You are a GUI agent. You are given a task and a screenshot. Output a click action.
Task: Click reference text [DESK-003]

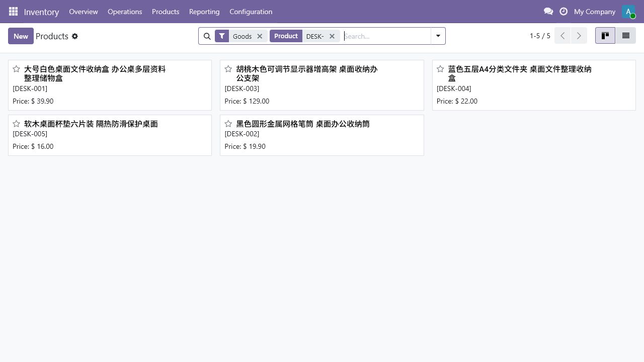point(242,88)
